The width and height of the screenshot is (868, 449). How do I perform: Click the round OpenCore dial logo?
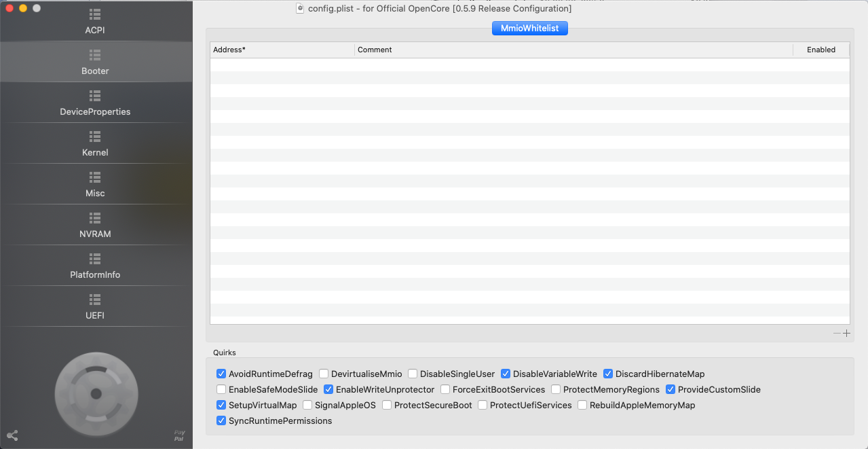tap(96, 393)
